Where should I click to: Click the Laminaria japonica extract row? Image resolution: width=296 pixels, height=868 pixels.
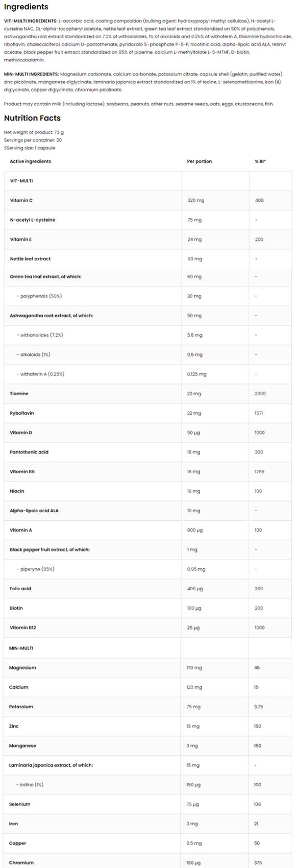pyautogui.click(x=148, y=765)
